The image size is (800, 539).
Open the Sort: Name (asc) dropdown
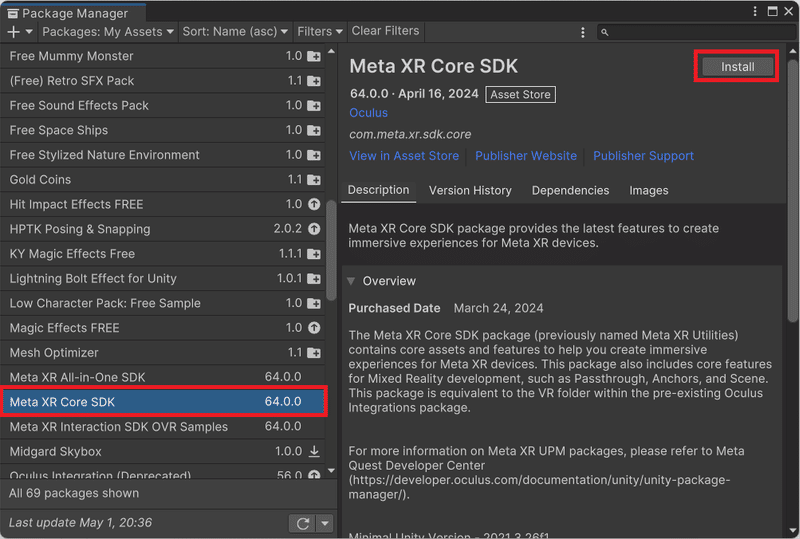tap(235, 32)
